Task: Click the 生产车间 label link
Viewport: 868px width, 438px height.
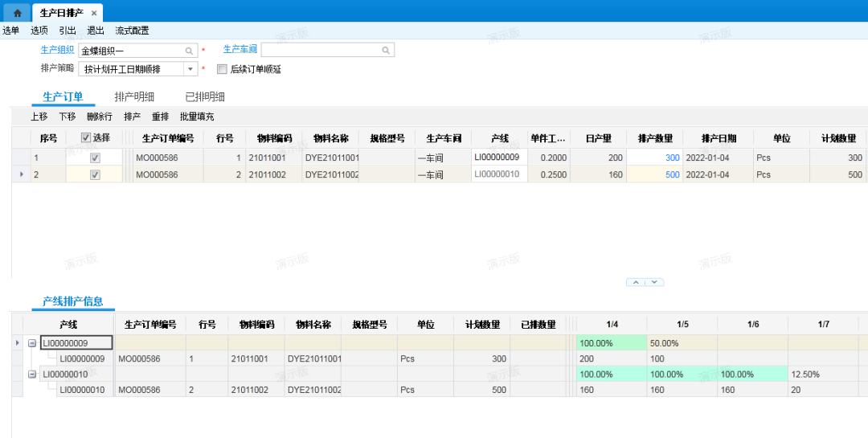Action: click(240, 49)
